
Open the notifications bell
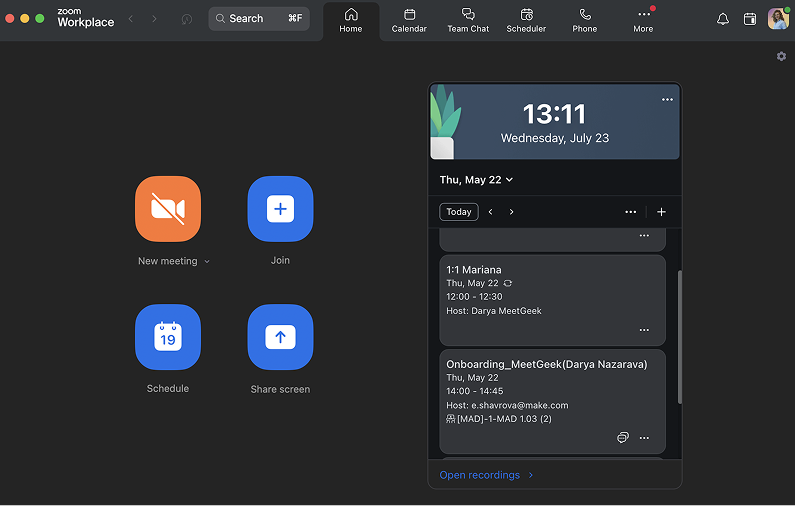click(x=722, y=19)
